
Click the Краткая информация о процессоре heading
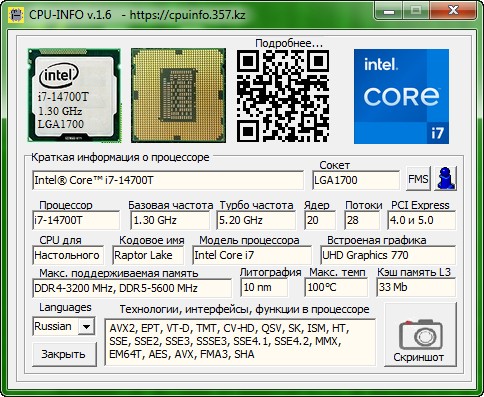(120, 158)
